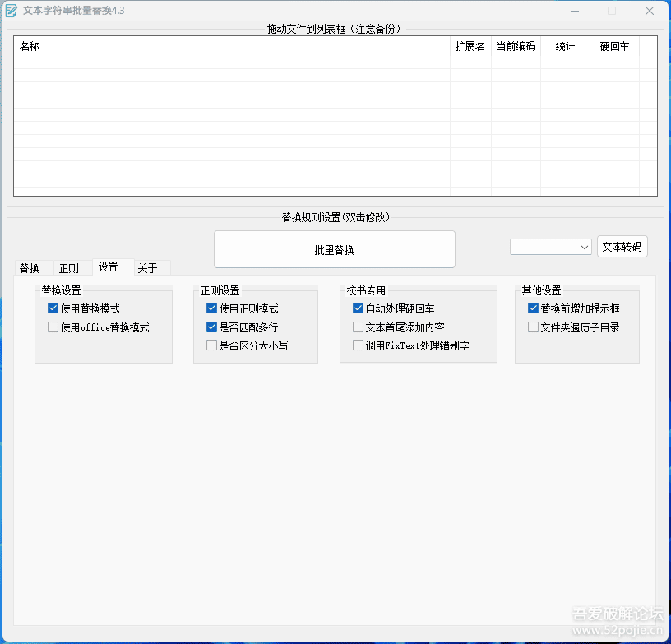The image size is (671, 644).
Task: Toggle the 是否匹配多行 checkbox
Action: click(x=211, y=327)
